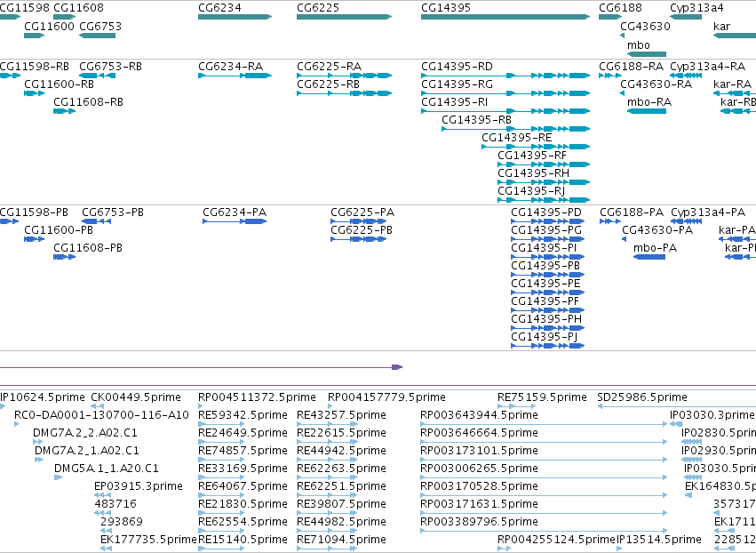Select protein CG14395-PH
Image resolution: width=756 pixels, height=553 pixels.
tap(548, 328)
